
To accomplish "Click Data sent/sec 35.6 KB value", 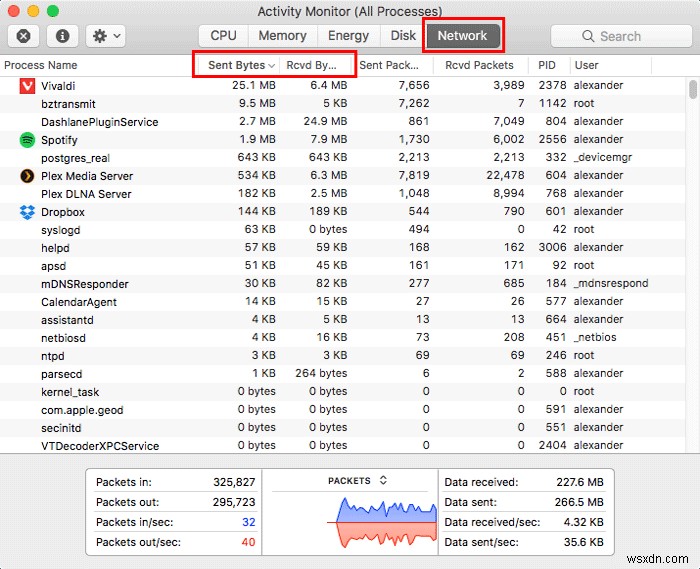I will pos(583,542).
